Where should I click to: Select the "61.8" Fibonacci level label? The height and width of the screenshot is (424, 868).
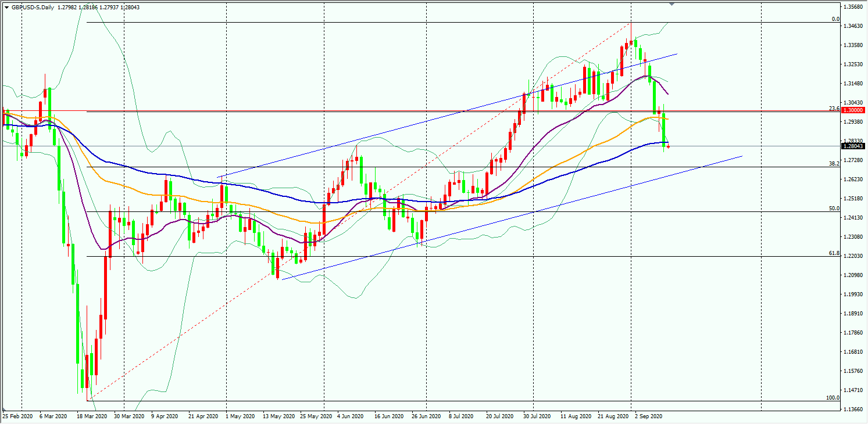[834, 253]
